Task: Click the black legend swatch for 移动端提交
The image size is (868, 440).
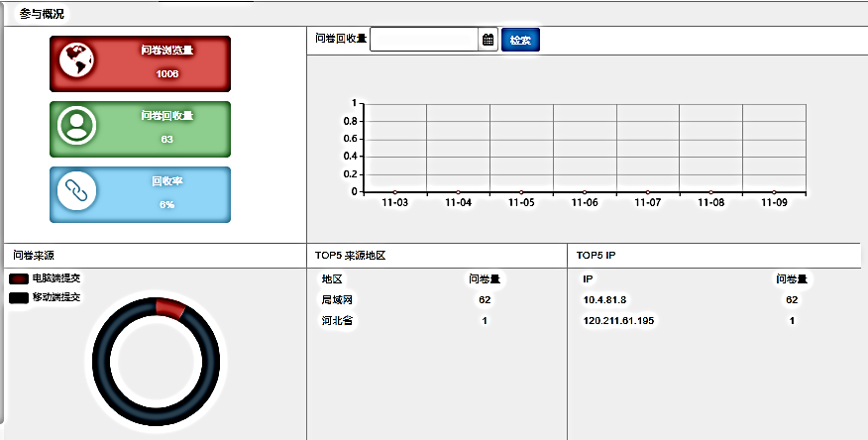Action: [x=18, y=296]
